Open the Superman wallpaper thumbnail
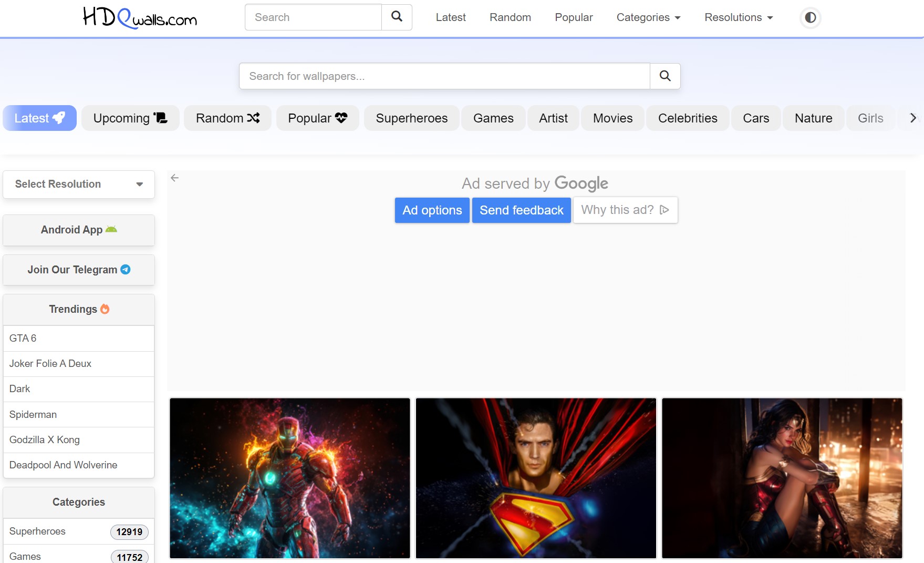The height and width of the screenshot is (563, 924). 536,478
